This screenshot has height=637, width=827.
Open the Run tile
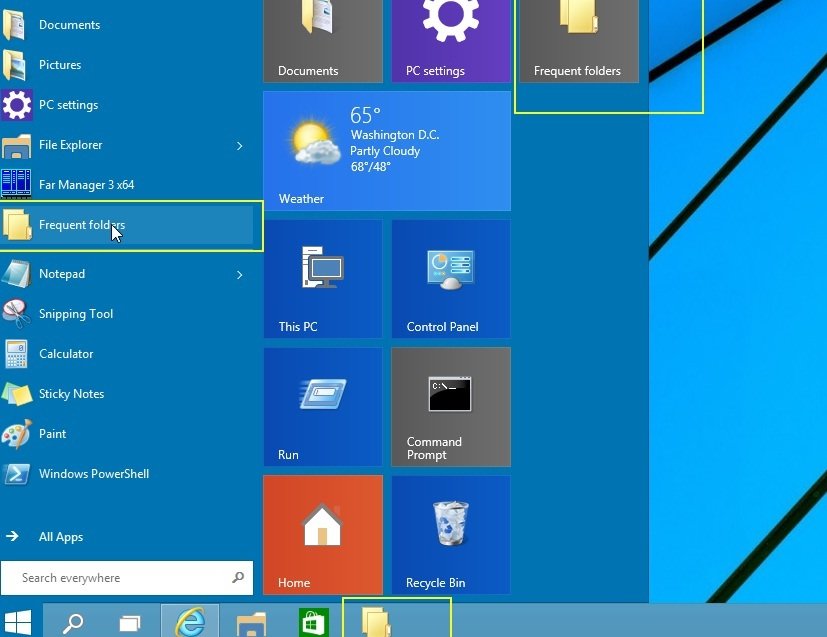pos(322,406)
